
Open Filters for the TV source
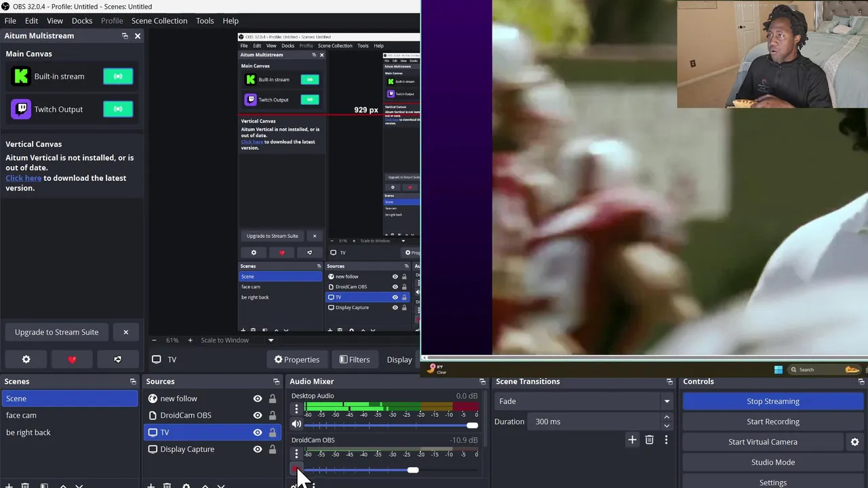click(x=355, y=359)
